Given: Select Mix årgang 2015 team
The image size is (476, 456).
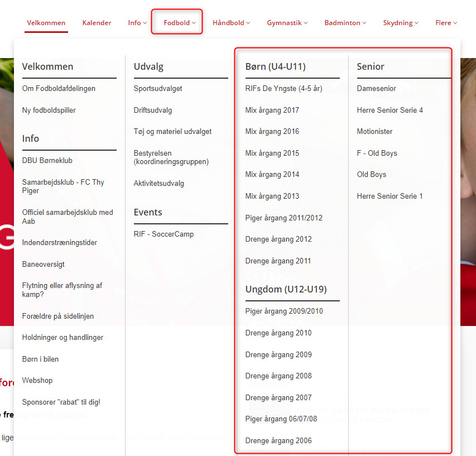Looking at the screenshot, I should pos(272,153).
